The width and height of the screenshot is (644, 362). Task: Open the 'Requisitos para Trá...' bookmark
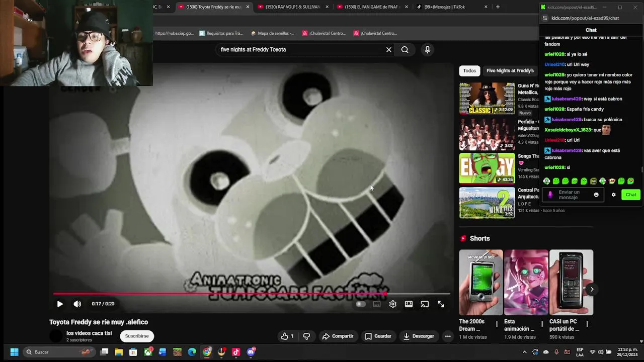point(221,33)
